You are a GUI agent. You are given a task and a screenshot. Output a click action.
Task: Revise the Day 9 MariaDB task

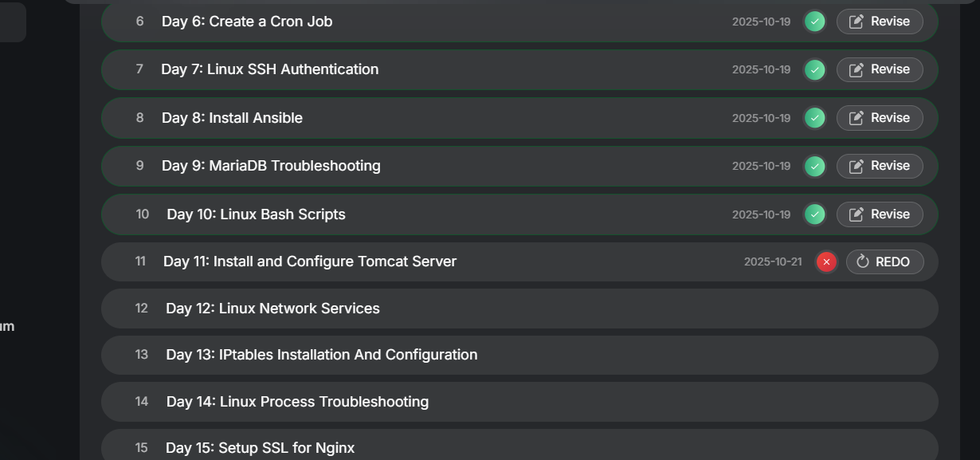[x=880, y=166]
